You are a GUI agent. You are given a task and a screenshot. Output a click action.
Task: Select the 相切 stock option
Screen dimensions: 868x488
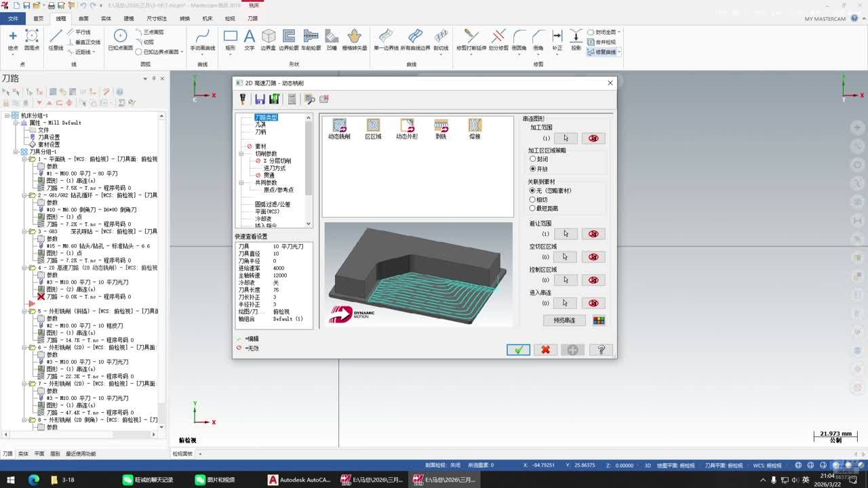coord(532,200)
